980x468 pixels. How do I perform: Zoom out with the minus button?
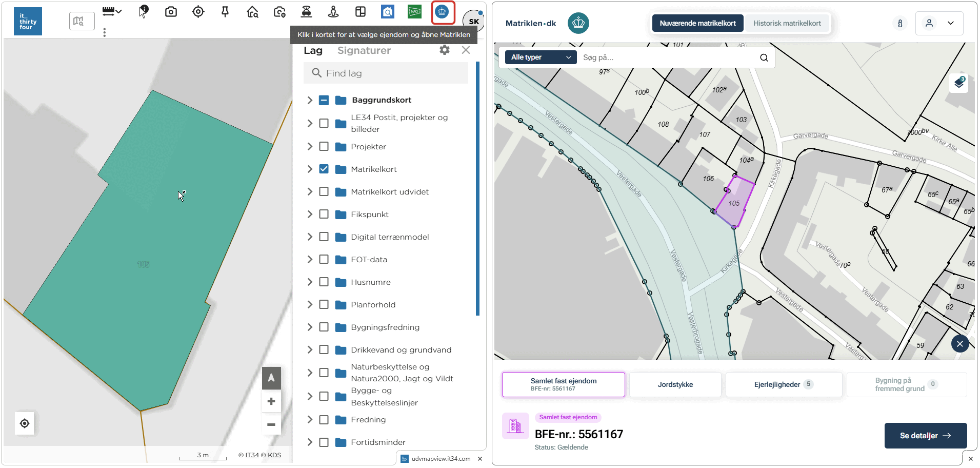(271, 424)
